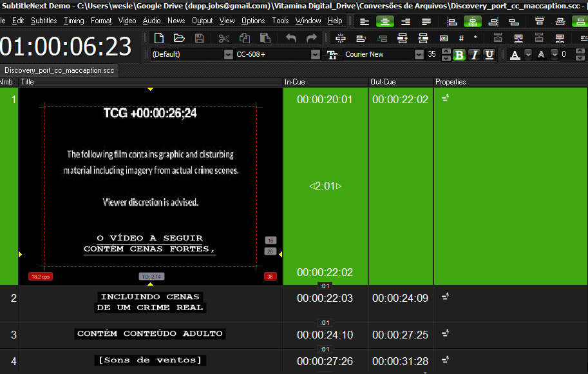Click the vertical position top icon
This screenshot has height=374, width=588.
540,21
